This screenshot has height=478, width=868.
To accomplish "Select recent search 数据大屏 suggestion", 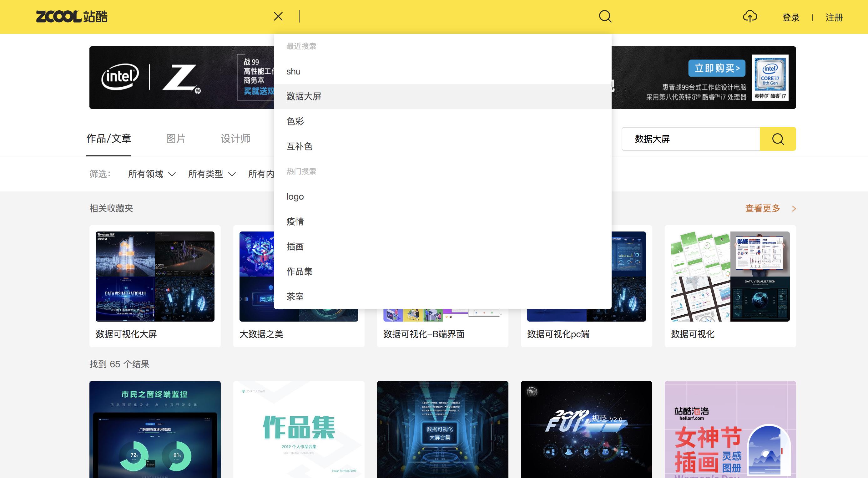I will pos(304,96).
